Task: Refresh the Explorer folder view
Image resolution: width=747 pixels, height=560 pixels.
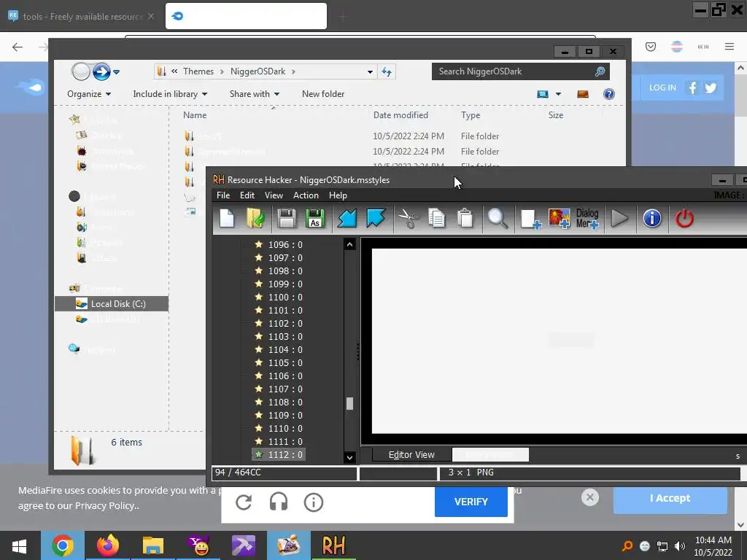Action: pos(387,72)
